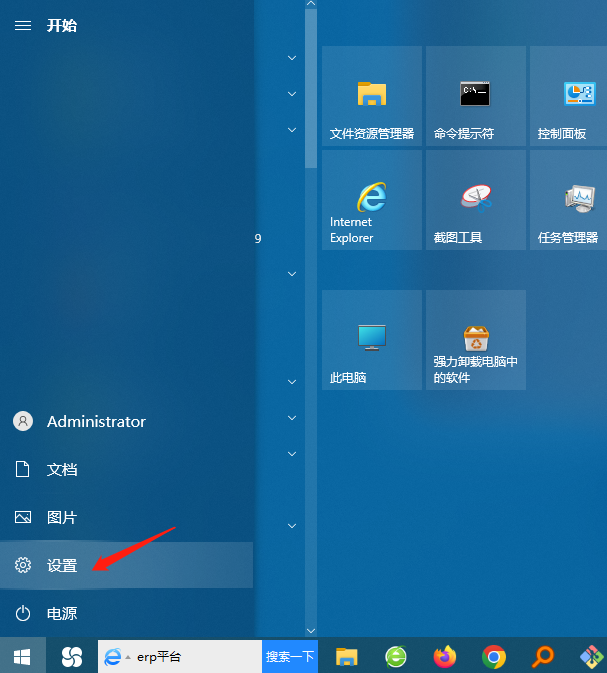Expand the chevron just below the 9 heading

(292, 274)
